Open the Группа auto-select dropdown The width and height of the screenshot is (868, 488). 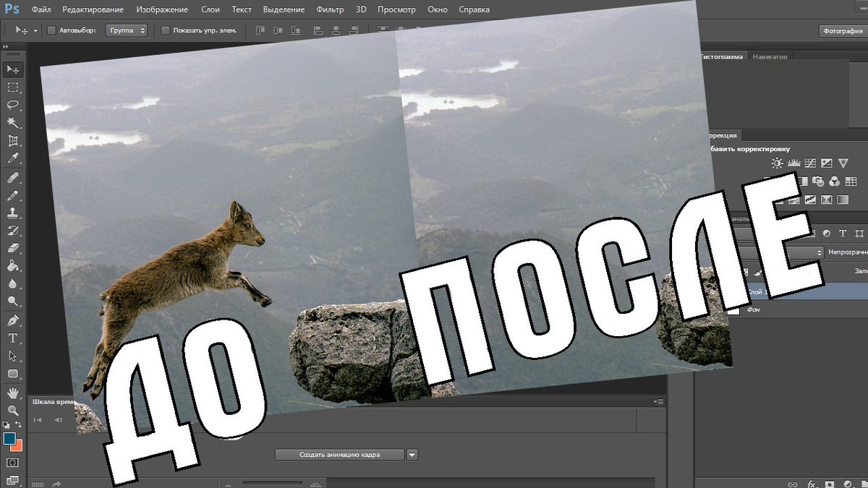tap(127, 30)
